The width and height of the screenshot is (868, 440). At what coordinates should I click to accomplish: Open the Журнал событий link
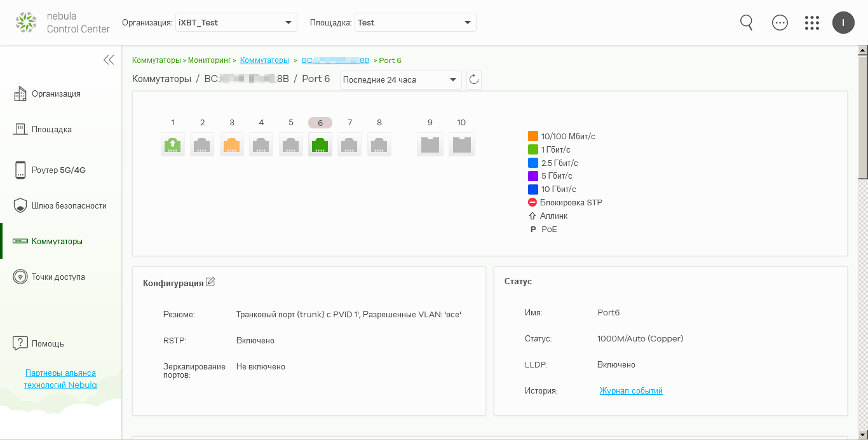click(x=631, y=391)
